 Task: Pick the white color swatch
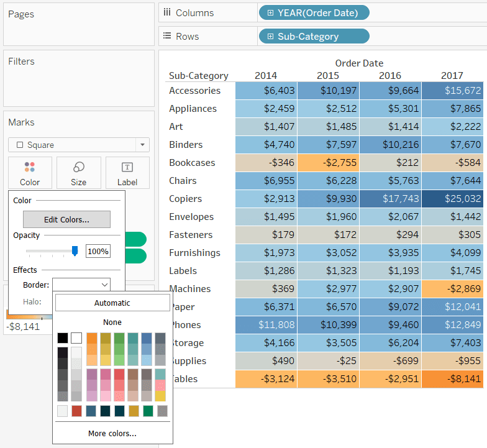tap(76, 338)
